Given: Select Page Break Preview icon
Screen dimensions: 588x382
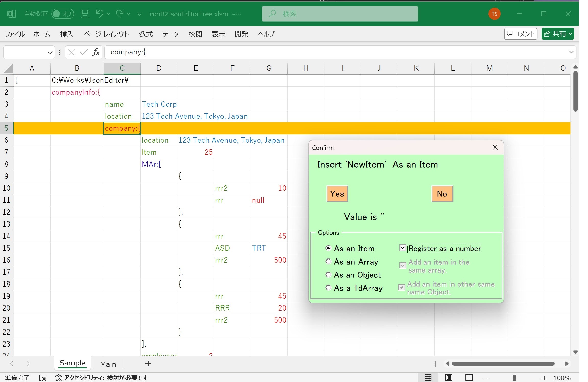Looking at the screenshot, I should pos(469,378).
